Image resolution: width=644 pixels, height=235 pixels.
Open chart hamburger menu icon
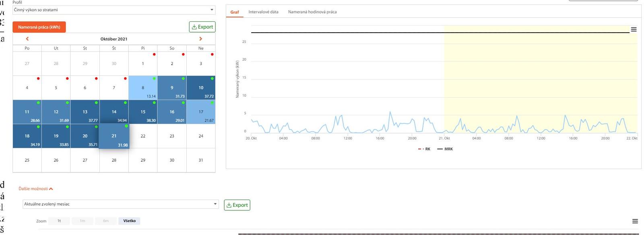(634, 29)
